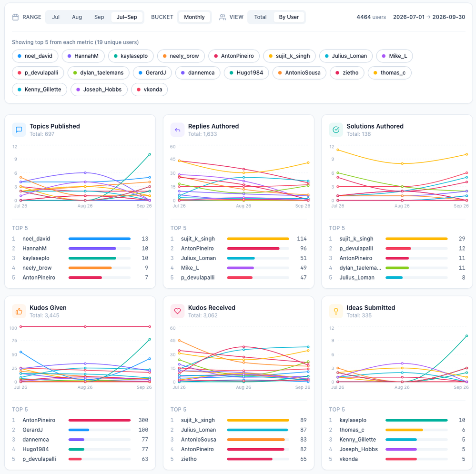Click the dannemca legend chip
The width and height of the screenshot is (476, 474).
[x=198, y=73]
